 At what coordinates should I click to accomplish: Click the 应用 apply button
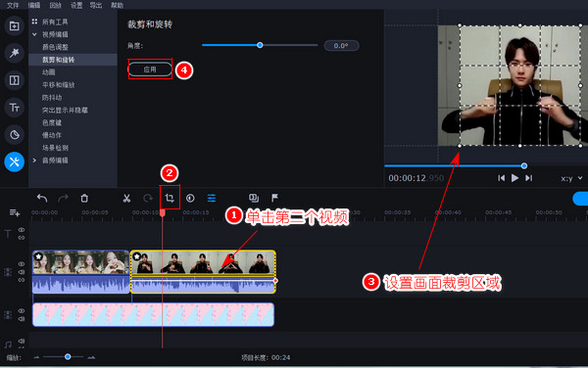(150, 69)
